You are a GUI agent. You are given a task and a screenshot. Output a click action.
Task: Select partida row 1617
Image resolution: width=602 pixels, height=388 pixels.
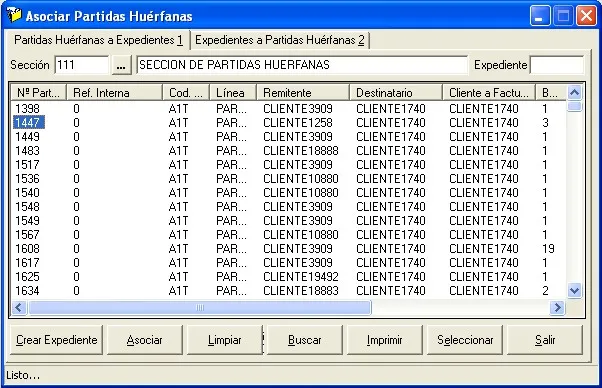click(x=288, y=263)
